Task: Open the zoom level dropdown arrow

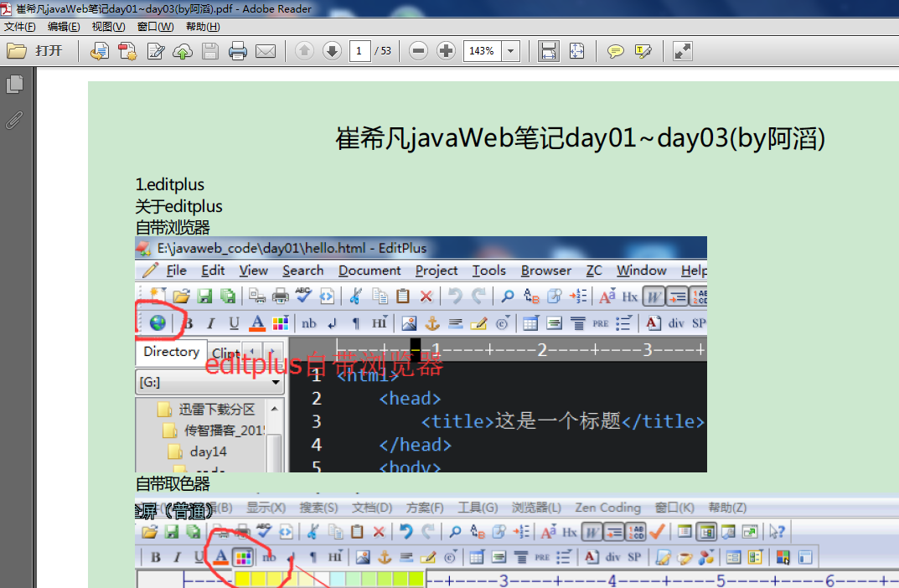Action: point(510,51)
